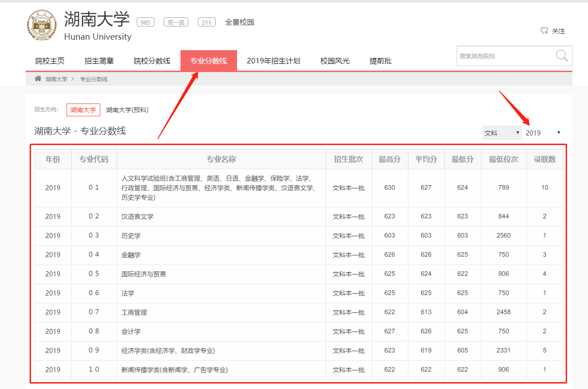Viewport: 588px width, 389px height.
Task: Select 湖南大学(预科) enrollment direction
Action: [127, 110]
